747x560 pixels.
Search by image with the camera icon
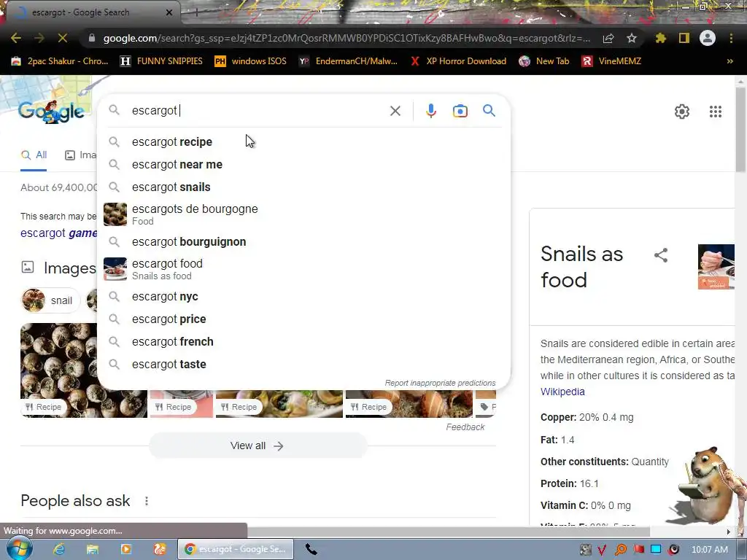[x=460, y=111]
